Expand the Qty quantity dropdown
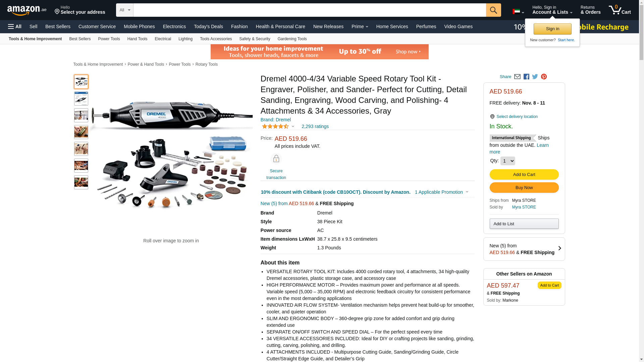Screen dimensions: 644x362 (x=508, y=161)
